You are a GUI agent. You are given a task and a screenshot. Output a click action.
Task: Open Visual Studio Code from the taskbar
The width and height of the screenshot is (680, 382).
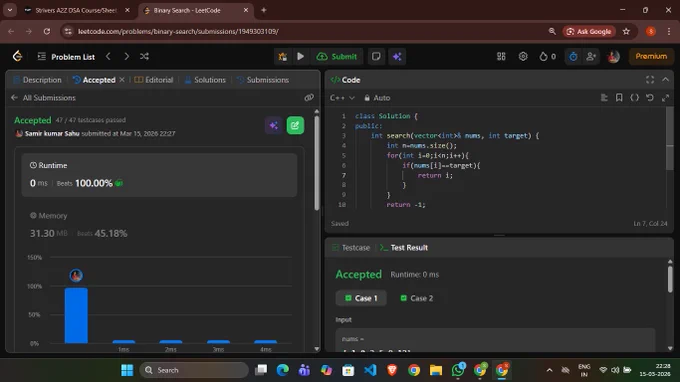pyautogui.click(x=370, y=370)
